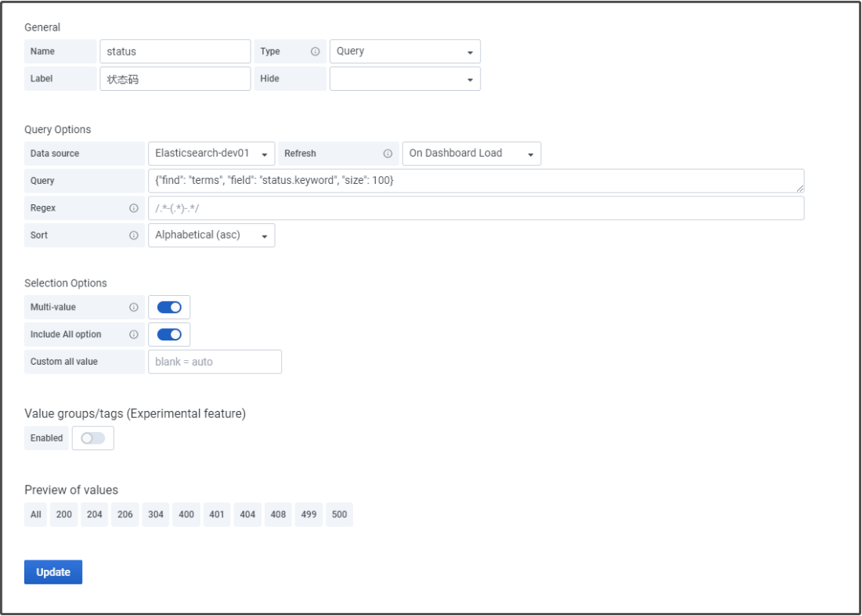Open the On Dashboard Load refresh dropdown
862x616 pixels.
point(471,153)
